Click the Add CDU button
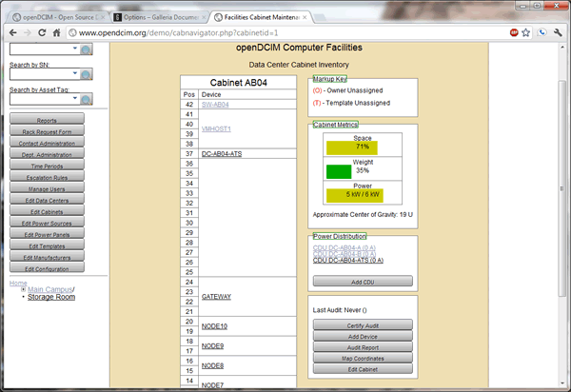 tap(363, 282)
